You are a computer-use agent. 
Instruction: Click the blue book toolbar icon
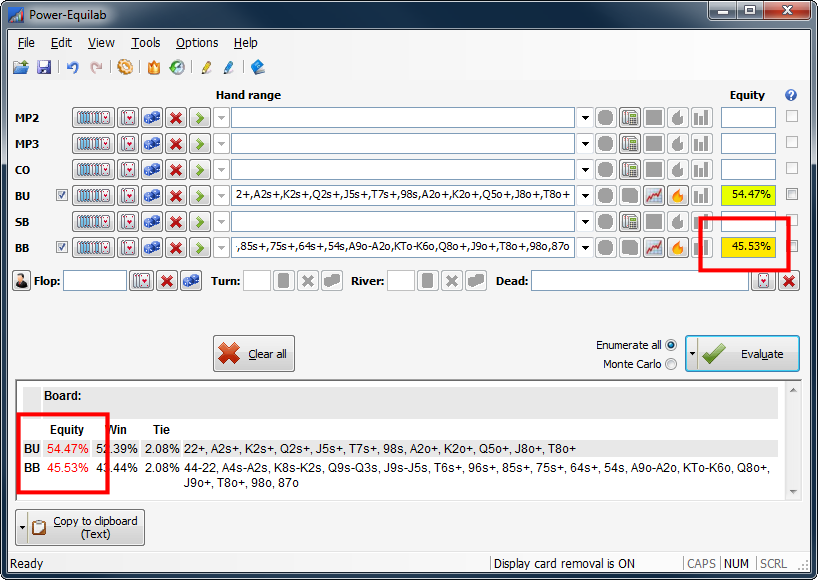pyautogui.click(x=258, y=67)
